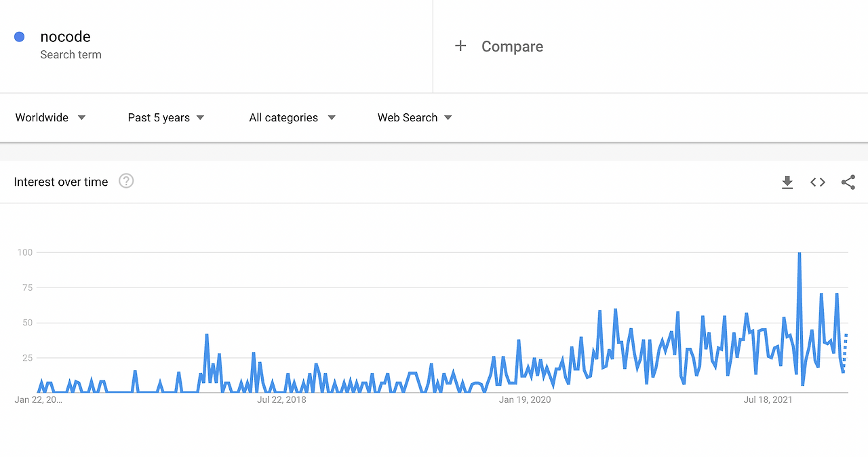Expand the All categories dropdown
Viewport: 868px width, 457px height.
click(x=292, y=117)
